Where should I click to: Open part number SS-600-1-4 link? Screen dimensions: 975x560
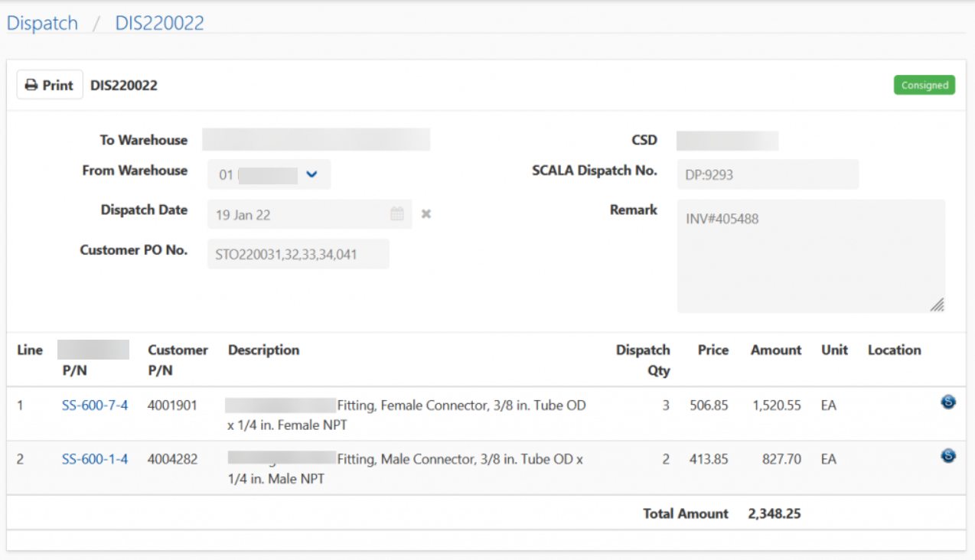click(x=95, y=459)
